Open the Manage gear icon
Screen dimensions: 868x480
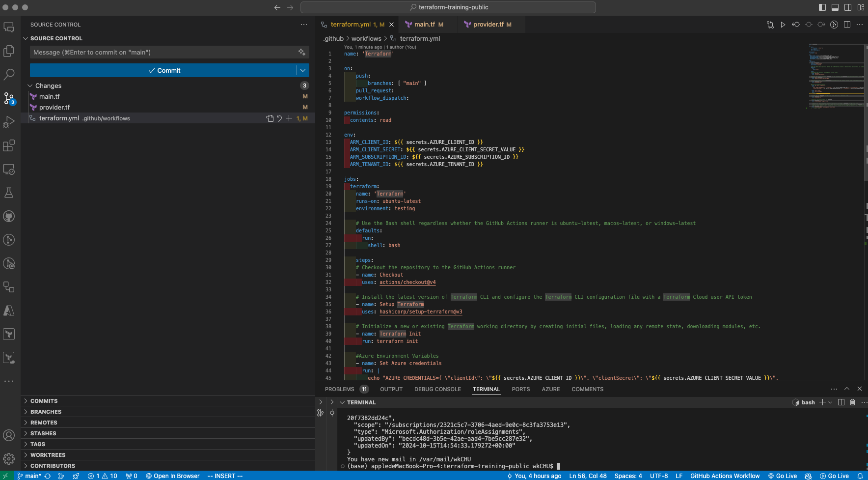coord(9,459)
